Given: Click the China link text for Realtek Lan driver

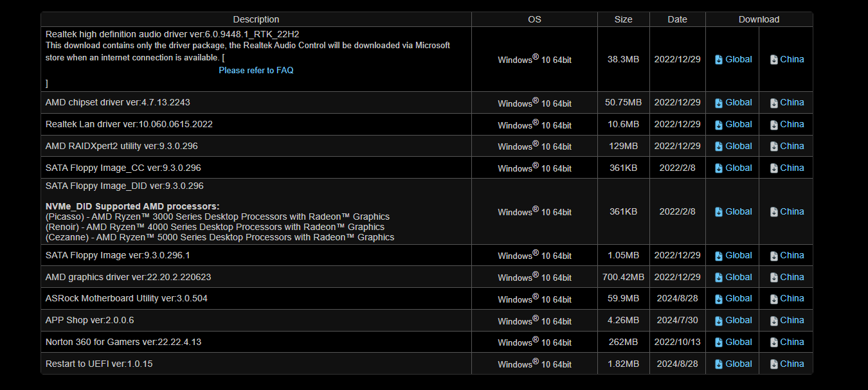Looking at the screenshot, I should point(792,124).
